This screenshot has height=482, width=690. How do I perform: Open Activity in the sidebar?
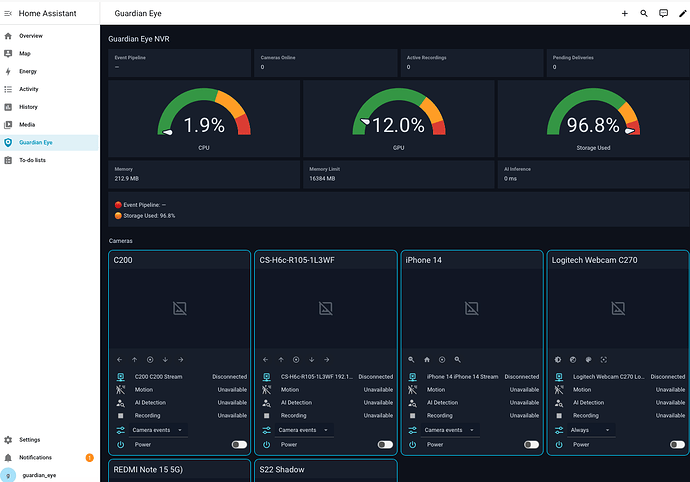pos(49,89)
